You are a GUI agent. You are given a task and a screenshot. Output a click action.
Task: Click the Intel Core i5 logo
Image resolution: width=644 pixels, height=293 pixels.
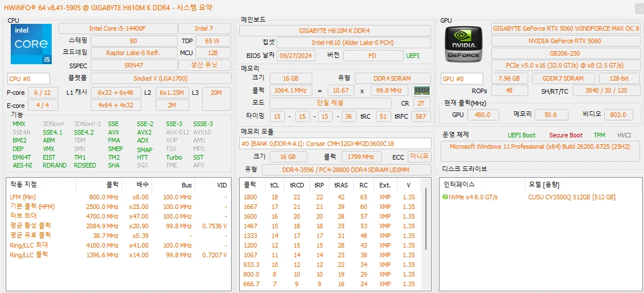(x=31, y=44)
